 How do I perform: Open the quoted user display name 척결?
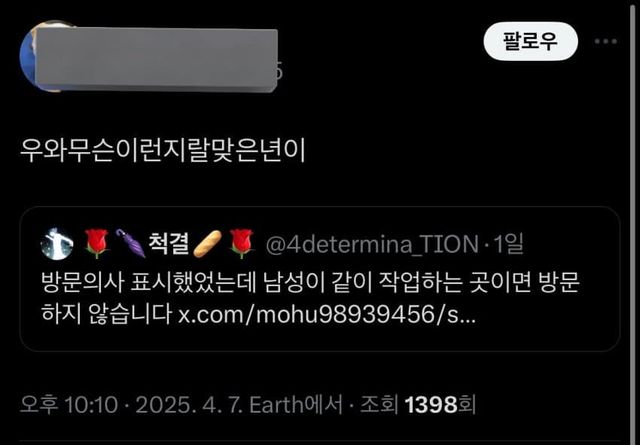(168, 243)
